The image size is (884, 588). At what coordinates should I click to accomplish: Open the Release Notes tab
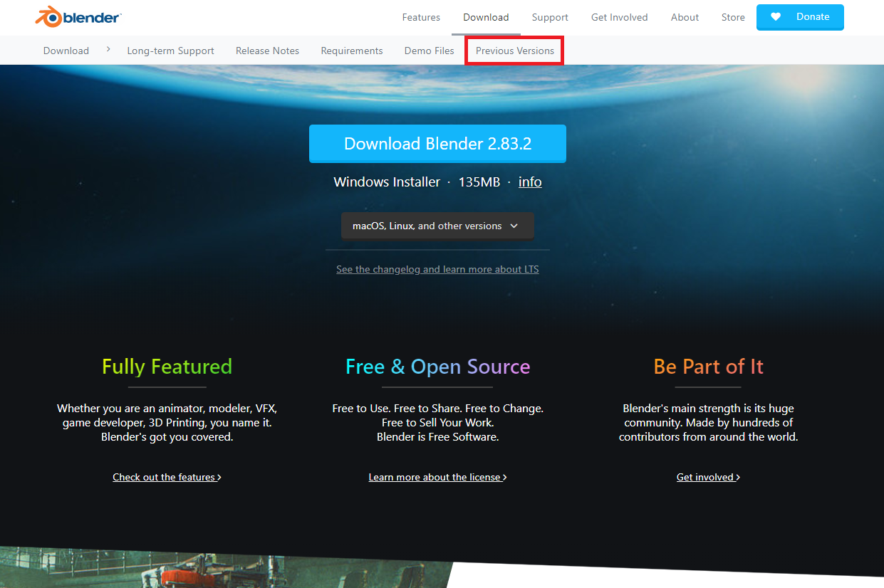(267, 51)
